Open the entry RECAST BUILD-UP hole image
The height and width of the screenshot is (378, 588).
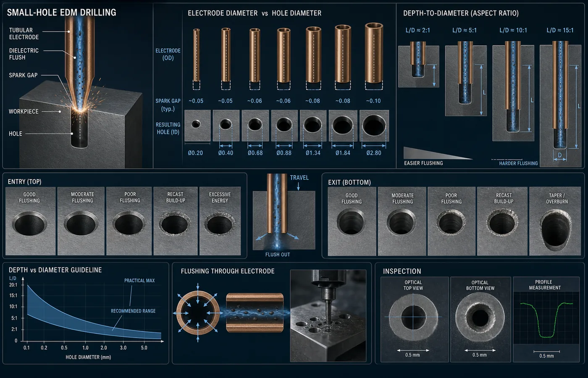[x=175, y=221]
